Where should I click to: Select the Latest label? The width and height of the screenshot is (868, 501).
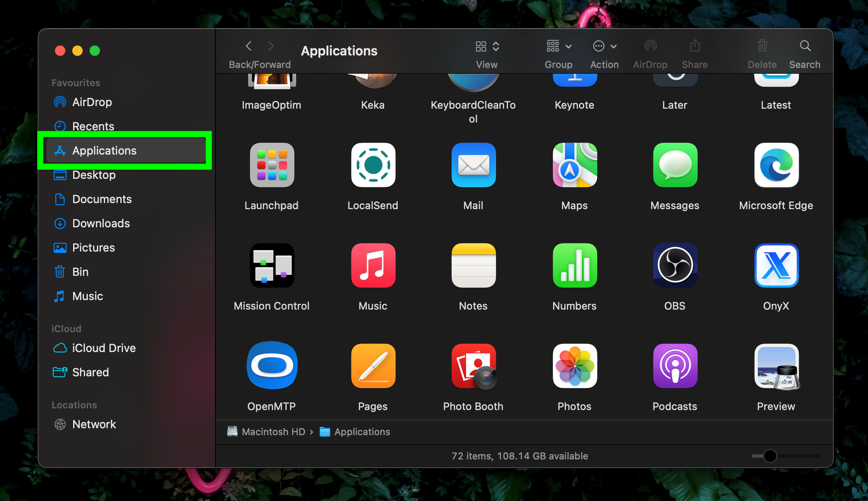(x=776, y=105)
